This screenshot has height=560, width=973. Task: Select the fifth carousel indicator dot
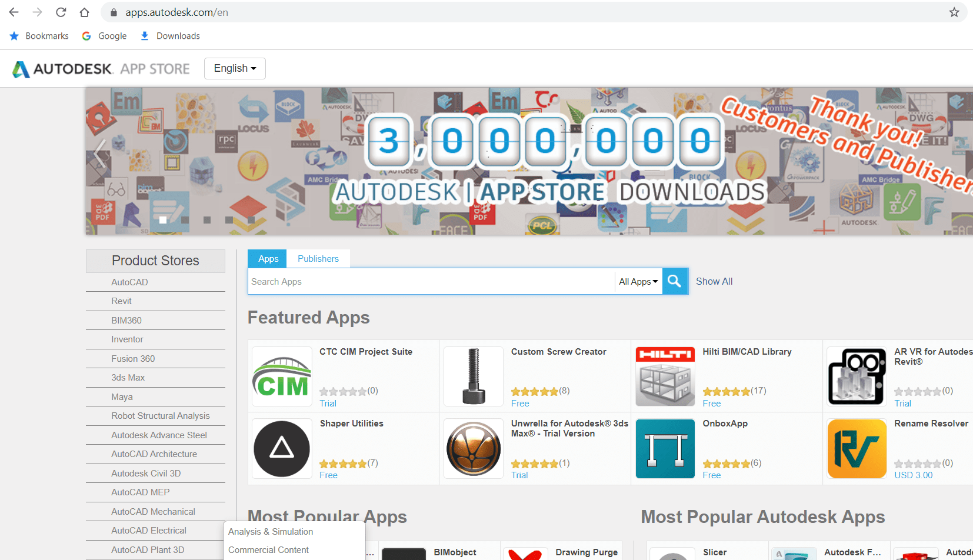point(251,220)
